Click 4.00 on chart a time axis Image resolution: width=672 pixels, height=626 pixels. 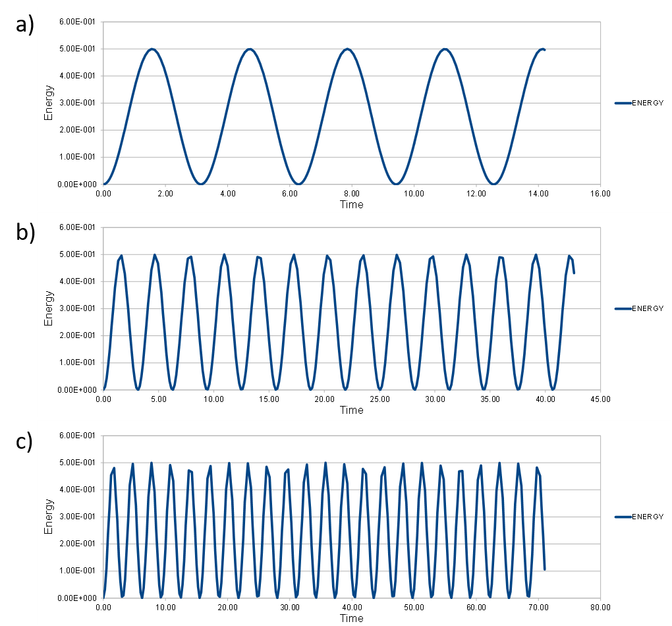(x=227, y=194)
